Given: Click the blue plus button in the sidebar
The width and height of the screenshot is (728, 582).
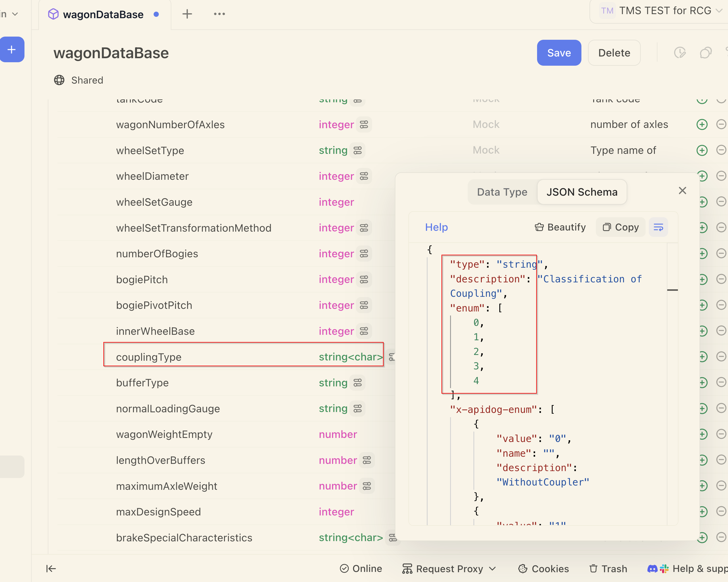Looking at the screenshot, I should [x=12, y=50].
